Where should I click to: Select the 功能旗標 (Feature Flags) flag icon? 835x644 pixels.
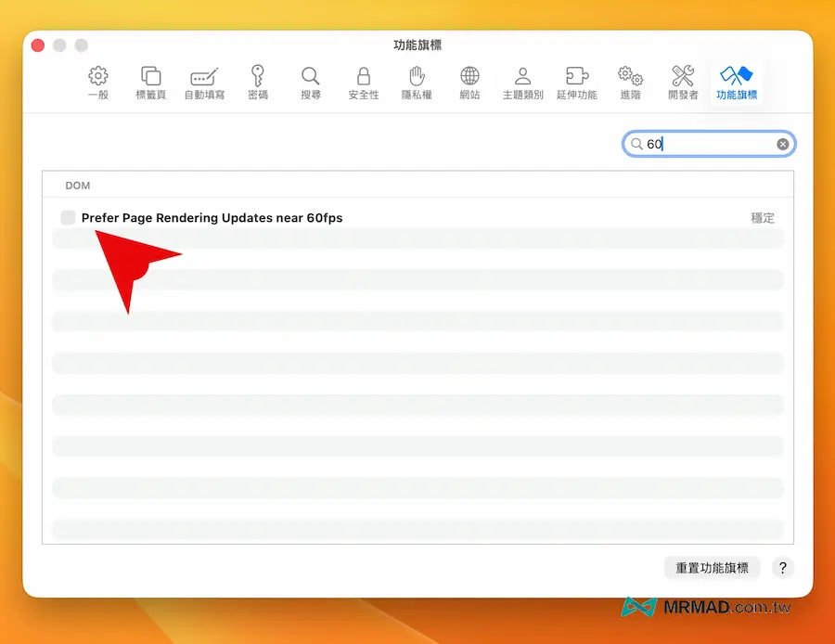[736, 81]
